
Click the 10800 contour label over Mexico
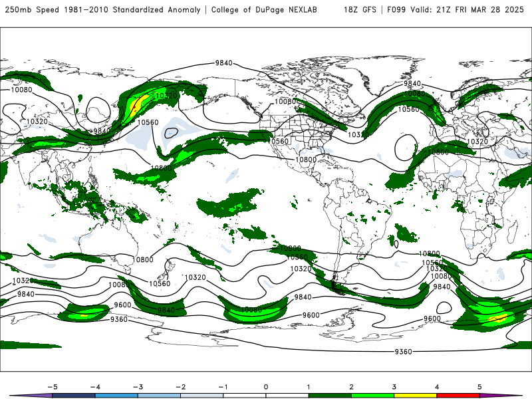coord(306,160)
